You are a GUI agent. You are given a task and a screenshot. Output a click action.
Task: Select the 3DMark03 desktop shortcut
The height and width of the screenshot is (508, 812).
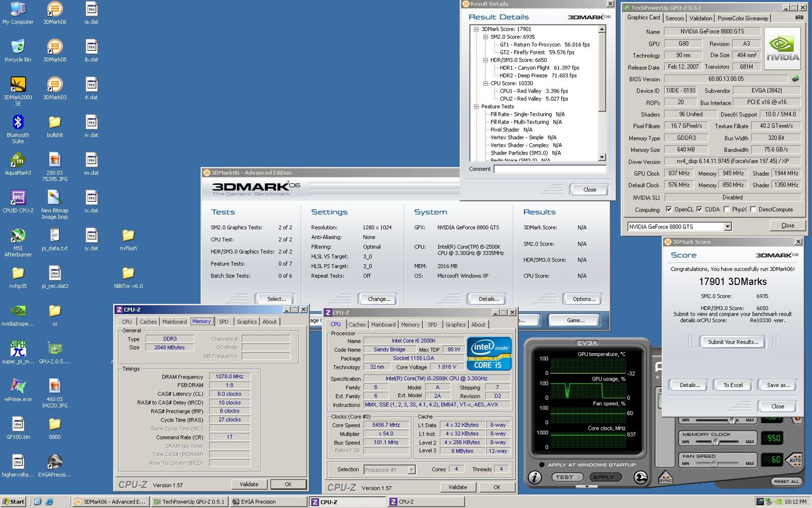55,88
